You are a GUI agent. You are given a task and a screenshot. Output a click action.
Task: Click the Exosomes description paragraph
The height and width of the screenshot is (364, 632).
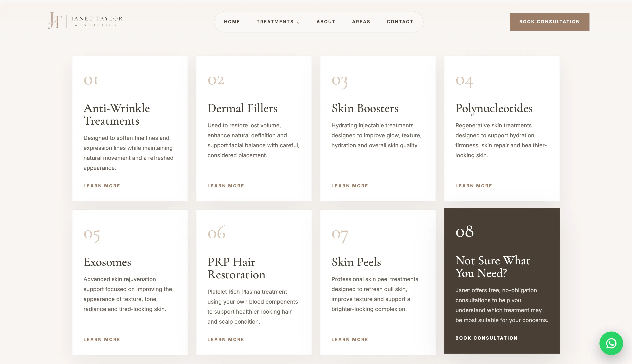click(x=128, y=294)
